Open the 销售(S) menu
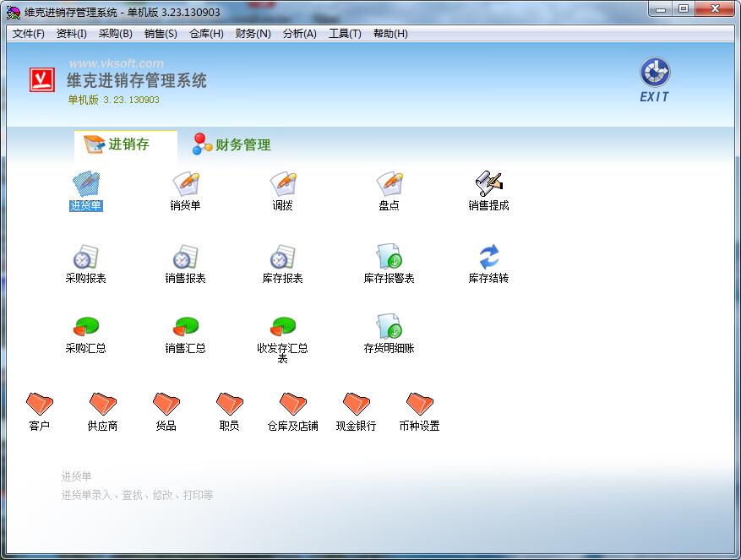 coord(161,34)
